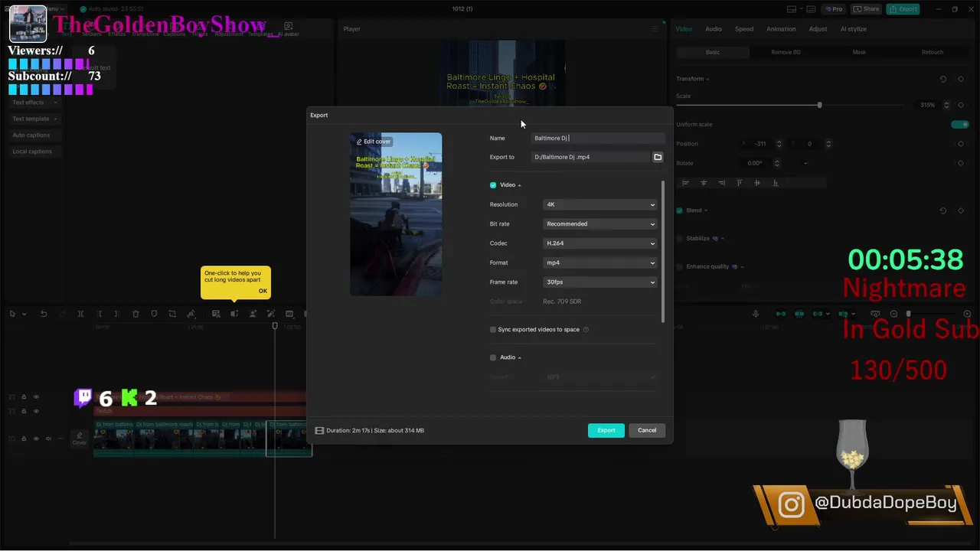Collapse the Video section expander arrow
980x551 pixels.
click(519, 185)
